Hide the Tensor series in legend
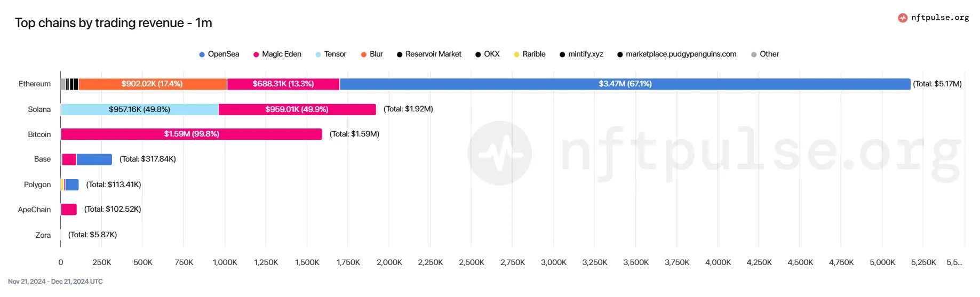This screenshot has height=297, width=980. (331, 54)
